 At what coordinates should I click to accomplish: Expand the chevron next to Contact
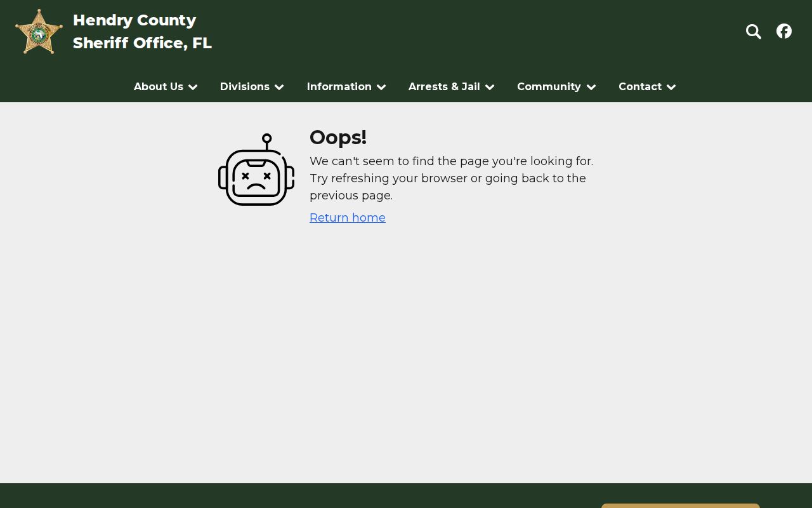click(x=671, y=87)
